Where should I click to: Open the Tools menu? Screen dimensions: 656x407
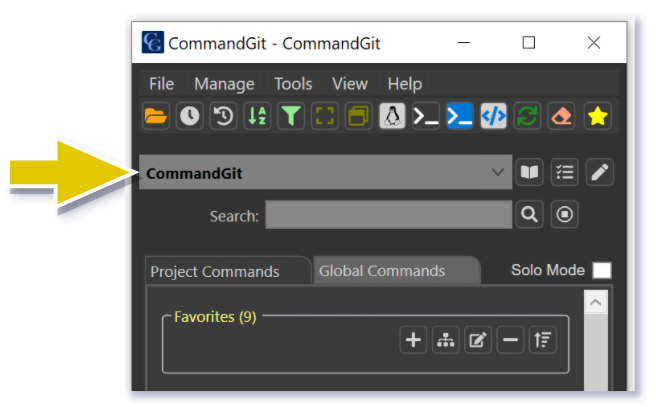[x=293, y=84]
